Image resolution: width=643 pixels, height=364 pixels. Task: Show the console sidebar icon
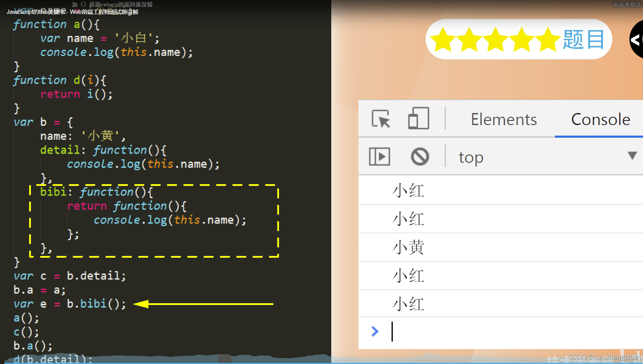[x=380, y=156]
